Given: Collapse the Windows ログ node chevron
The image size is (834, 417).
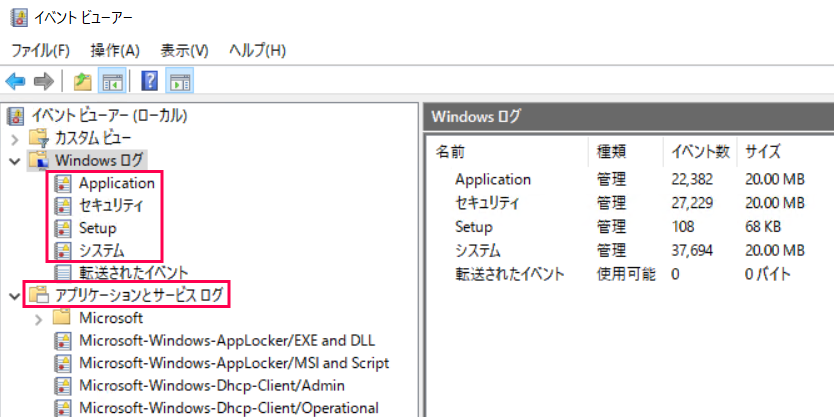Looking at the screenshot, I should pyautogui.click(x=15, y=161).
